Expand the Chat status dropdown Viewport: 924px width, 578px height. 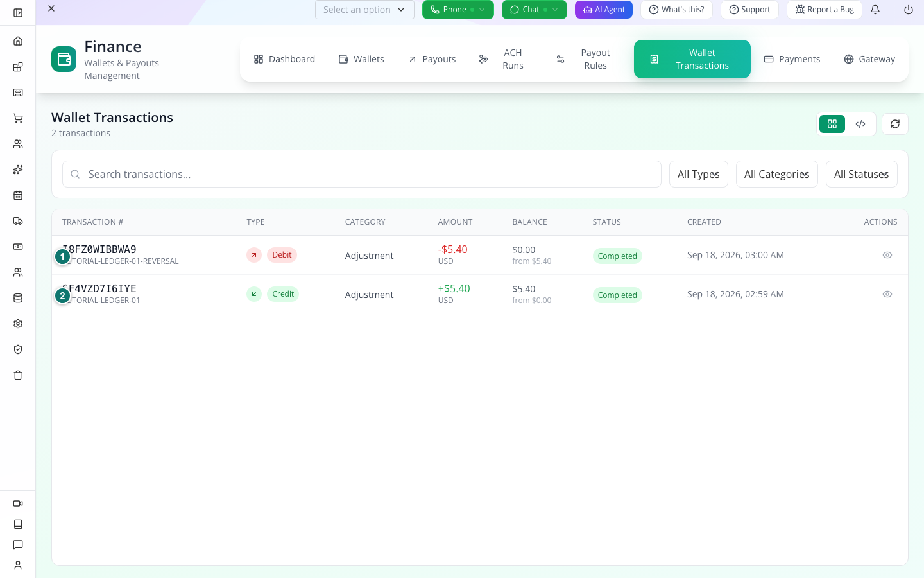point(535,10)
